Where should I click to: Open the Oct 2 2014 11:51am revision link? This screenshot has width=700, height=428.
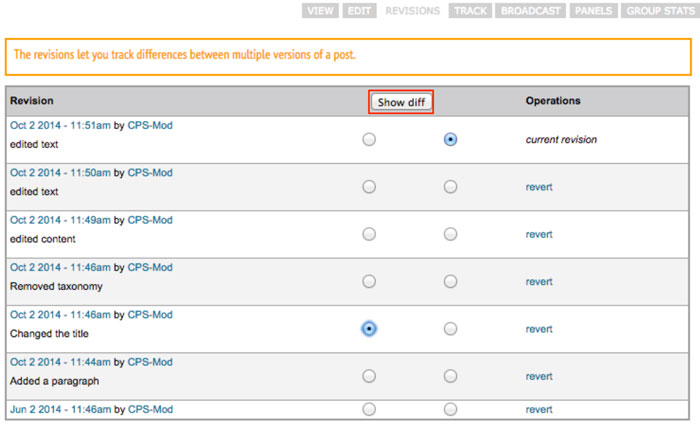coord(60,126)
